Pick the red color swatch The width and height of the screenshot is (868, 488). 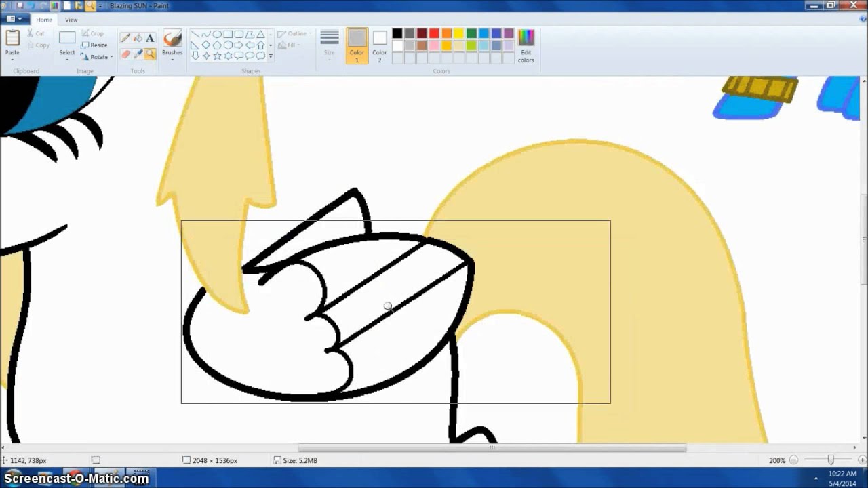434,34
